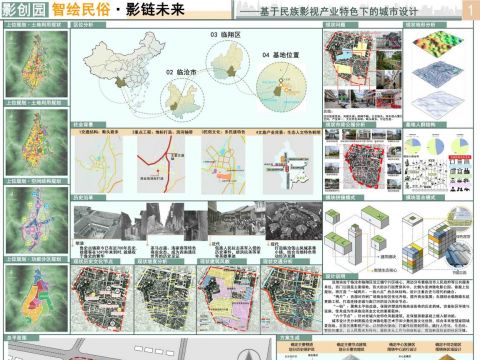Open the second land-use planning map in left column
Viewport: 480px width, 360px height.
36,142
